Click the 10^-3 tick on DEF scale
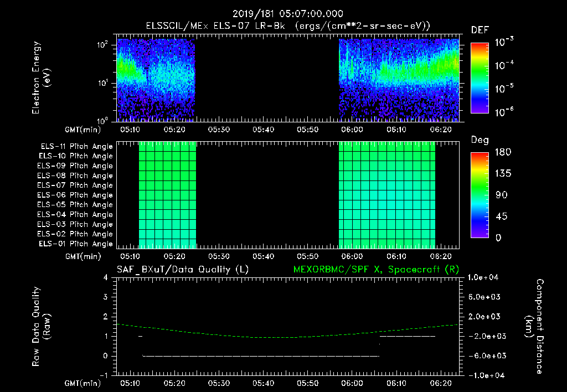The width and height of the screenshot is (567, 392). 504,42
